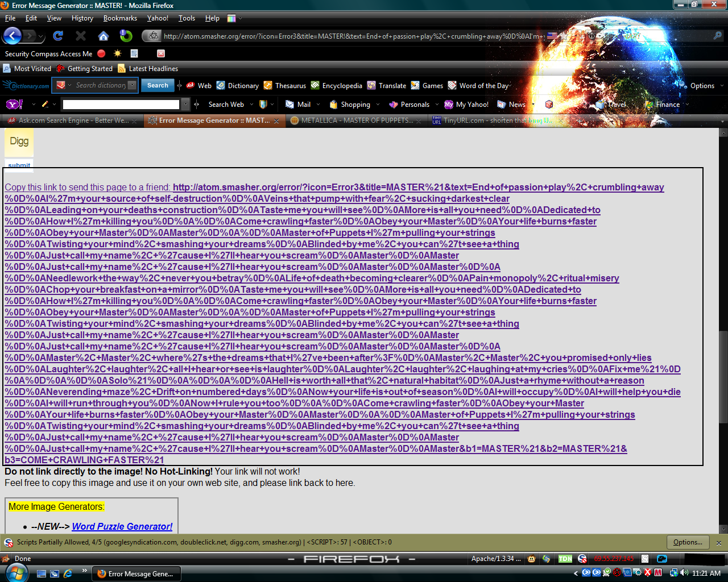The width and height of the screenshot is (728, 582).
Task: Click the sun icon in Access Me toolbar
Action: tap(118, 53)
